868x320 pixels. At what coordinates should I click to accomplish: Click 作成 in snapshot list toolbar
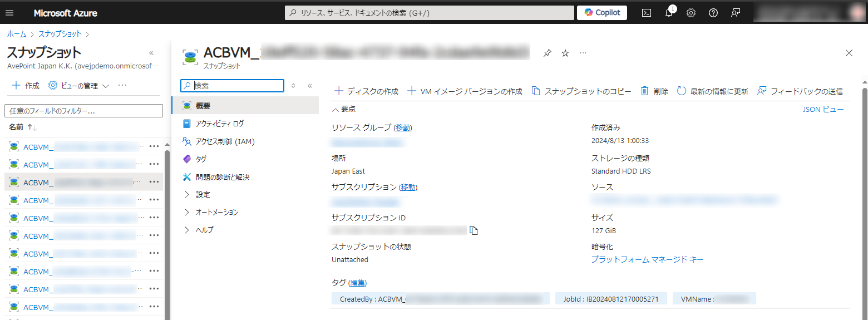pyautogui.click(x=26, y=86)
